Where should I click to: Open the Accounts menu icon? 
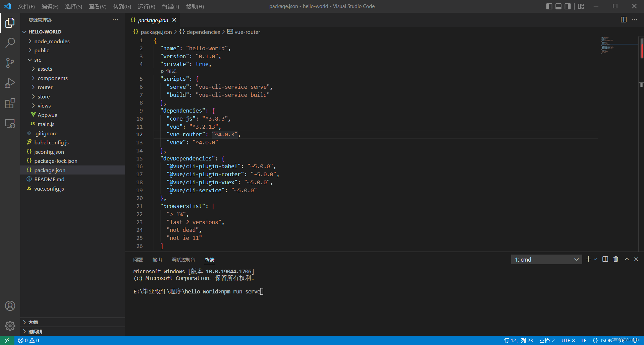(x=10, y=306)
